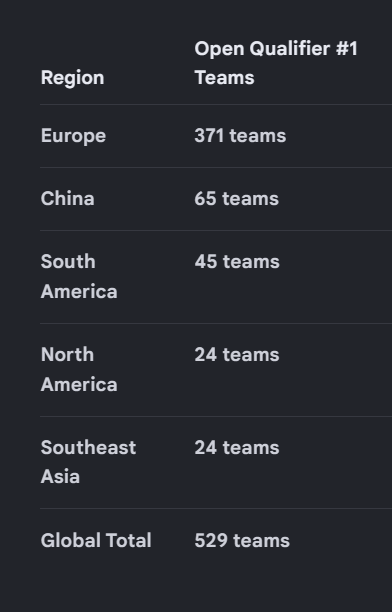392x612 pixels.
Task: Select the Europe region cell
Action: 73,137
